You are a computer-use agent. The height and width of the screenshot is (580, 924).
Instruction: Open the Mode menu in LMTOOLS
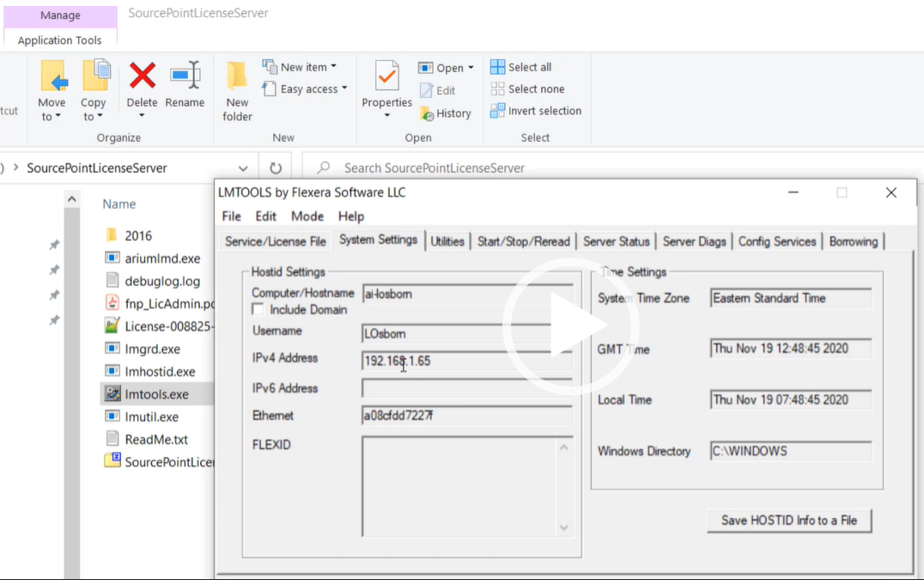point(307,217)
